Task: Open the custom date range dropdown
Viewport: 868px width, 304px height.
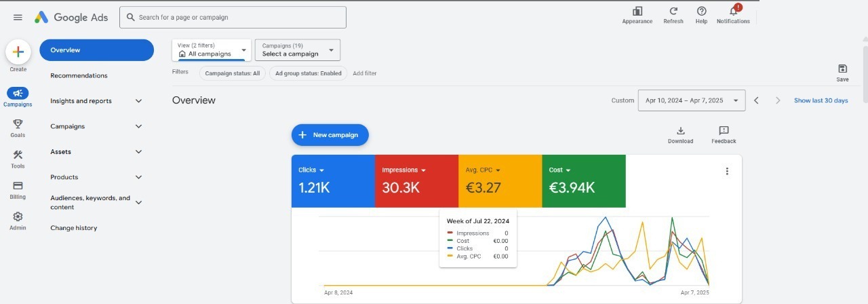Action: [692, 100]
